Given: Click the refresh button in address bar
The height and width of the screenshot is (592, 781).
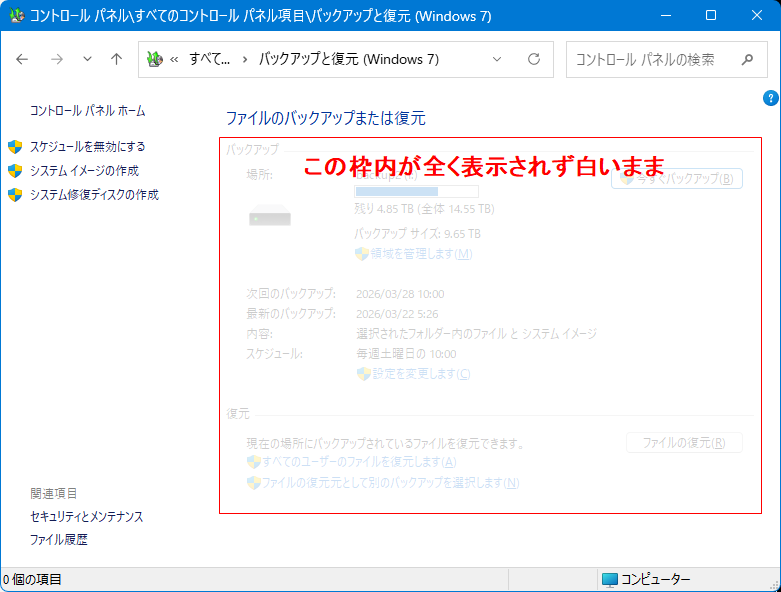Looking at the screenshot, I should coord(534,59).
